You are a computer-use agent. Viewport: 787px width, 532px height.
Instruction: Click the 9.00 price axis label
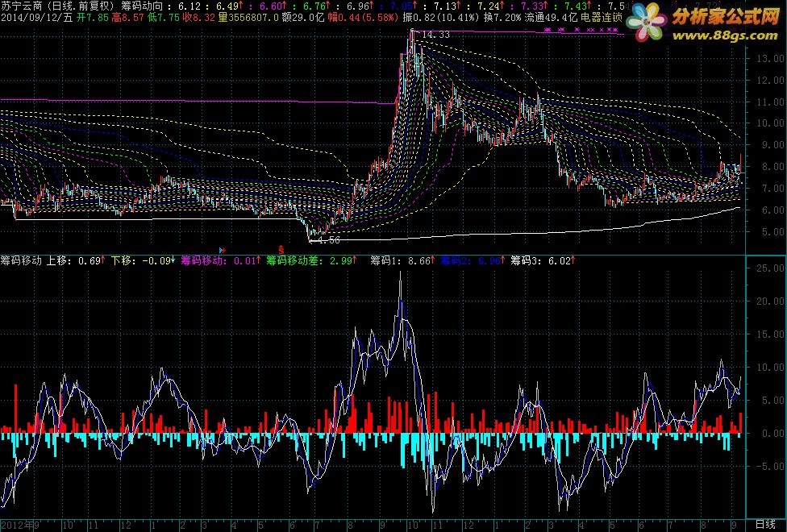tap(774, 145)
